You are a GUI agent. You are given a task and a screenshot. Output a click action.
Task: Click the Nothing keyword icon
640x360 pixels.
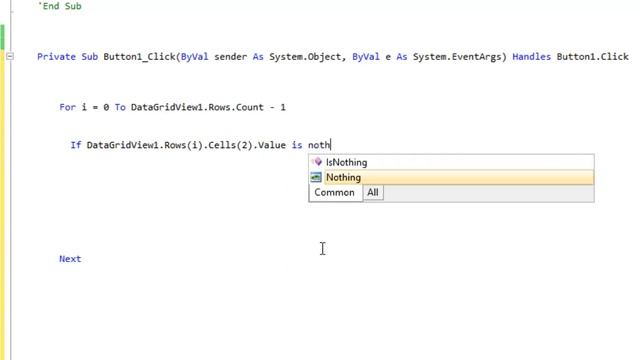pyautogui.click(x=316, y=177)
